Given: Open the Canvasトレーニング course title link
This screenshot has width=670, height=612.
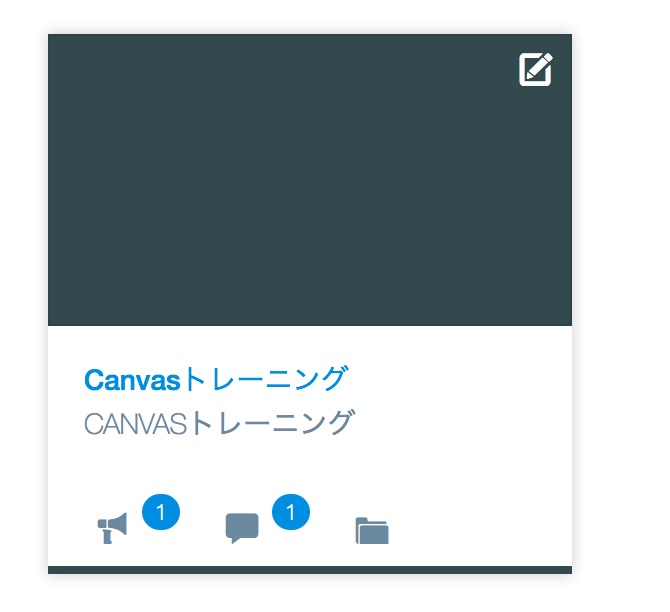Looking at the screenshot, I should coord(216,380).
